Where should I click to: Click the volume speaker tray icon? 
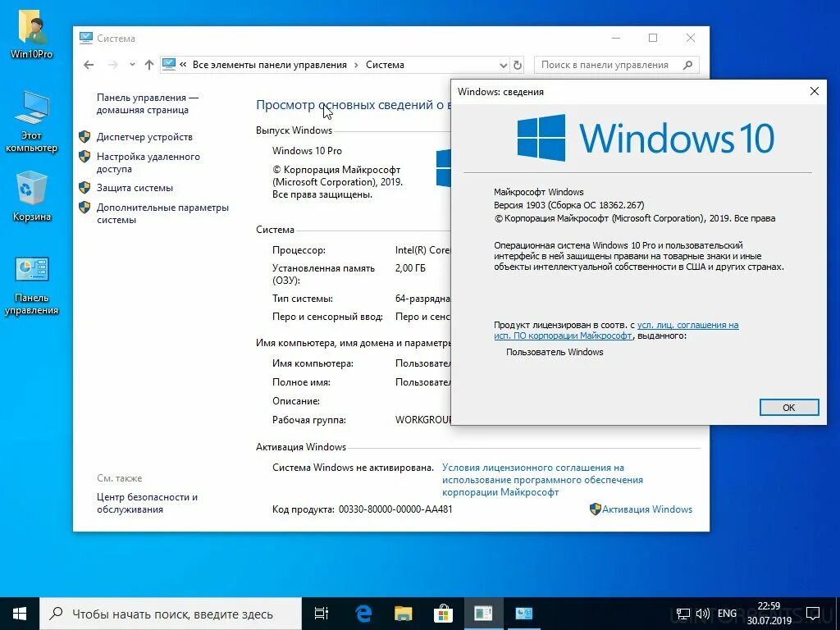[702, 614]
